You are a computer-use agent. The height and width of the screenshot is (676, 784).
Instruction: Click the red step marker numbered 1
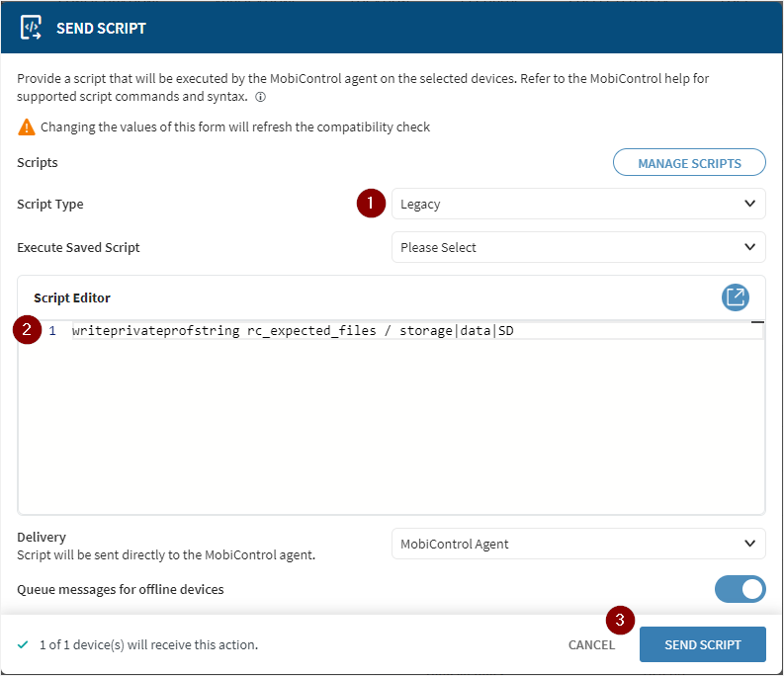pyautogui.click(x=371, y=204)
